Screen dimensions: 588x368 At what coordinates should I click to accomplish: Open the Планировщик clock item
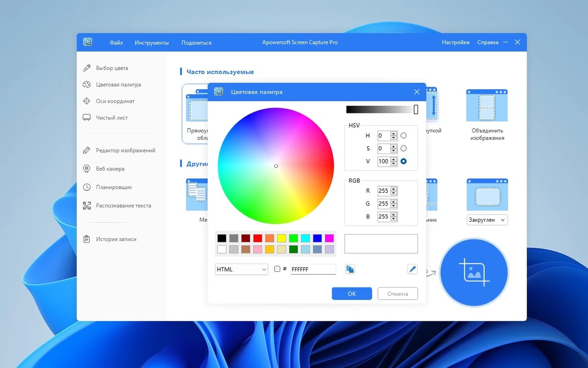[x=107, y=187]
